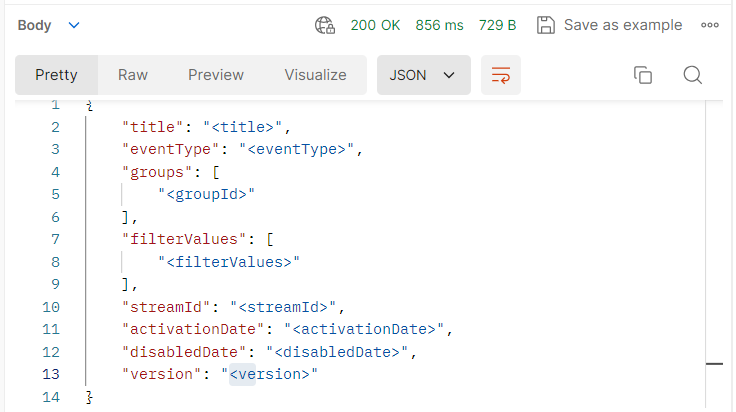Open the three-dot more options menu
736x412 pixels.
tap(710, 25)
